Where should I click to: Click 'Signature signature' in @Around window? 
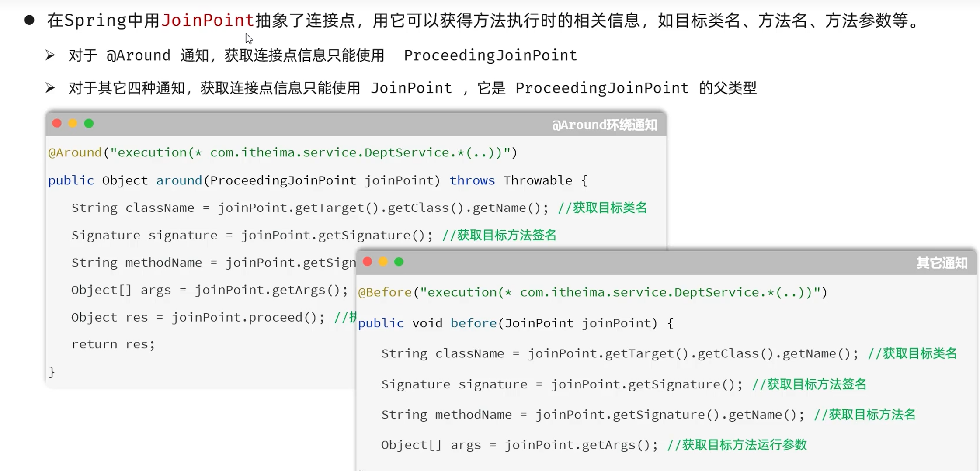[145, 235]
